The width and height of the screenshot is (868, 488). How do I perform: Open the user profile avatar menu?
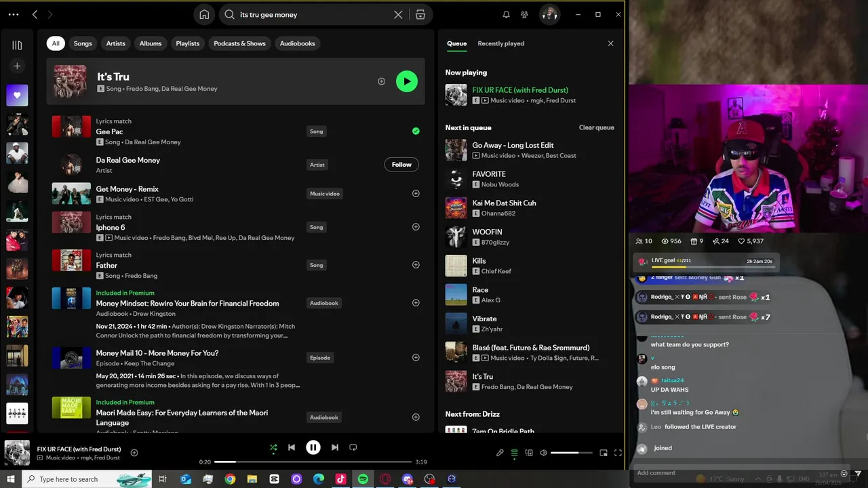point(549,14)
